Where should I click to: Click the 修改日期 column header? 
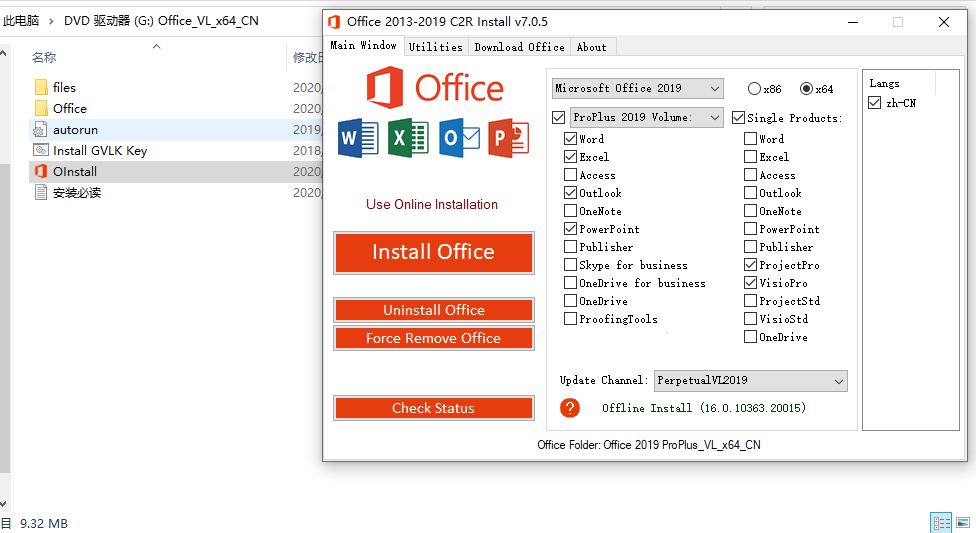[307, 58]
